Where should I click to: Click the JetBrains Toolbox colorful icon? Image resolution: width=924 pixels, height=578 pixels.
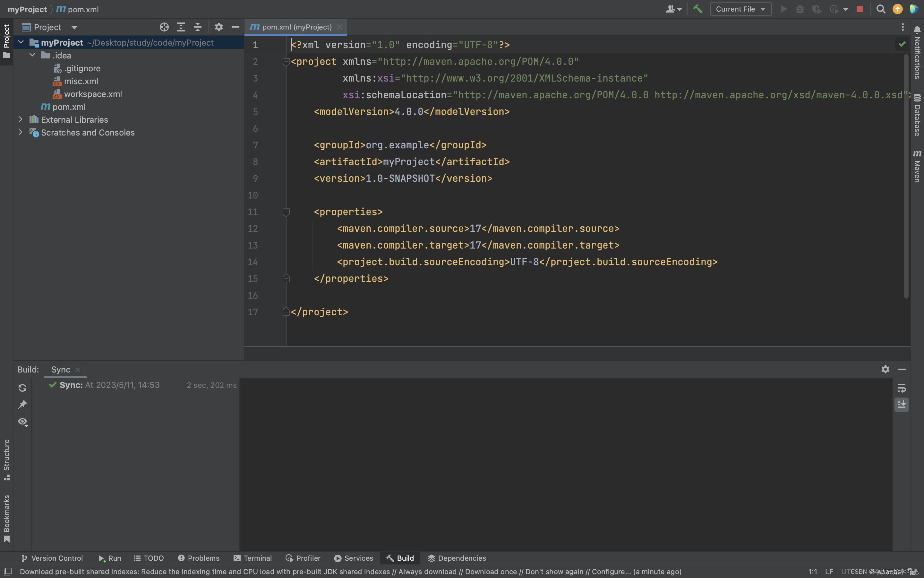point(914,9)
